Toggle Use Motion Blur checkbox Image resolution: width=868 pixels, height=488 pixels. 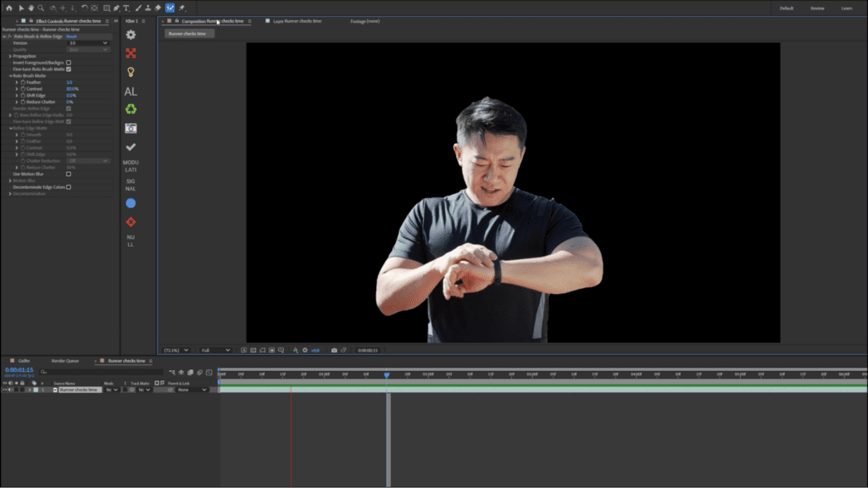tap(69, 174)
